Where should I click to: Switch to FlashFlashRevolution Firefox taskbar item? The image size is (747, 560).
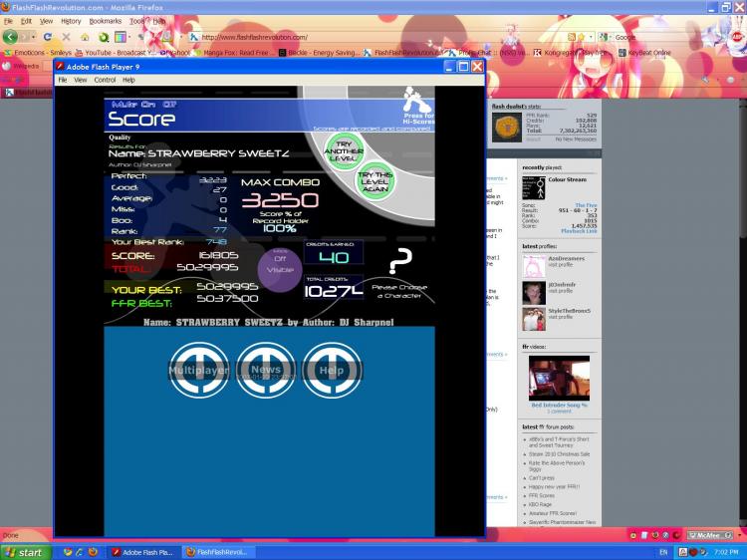pyautogui.click(x=219, y=552)
